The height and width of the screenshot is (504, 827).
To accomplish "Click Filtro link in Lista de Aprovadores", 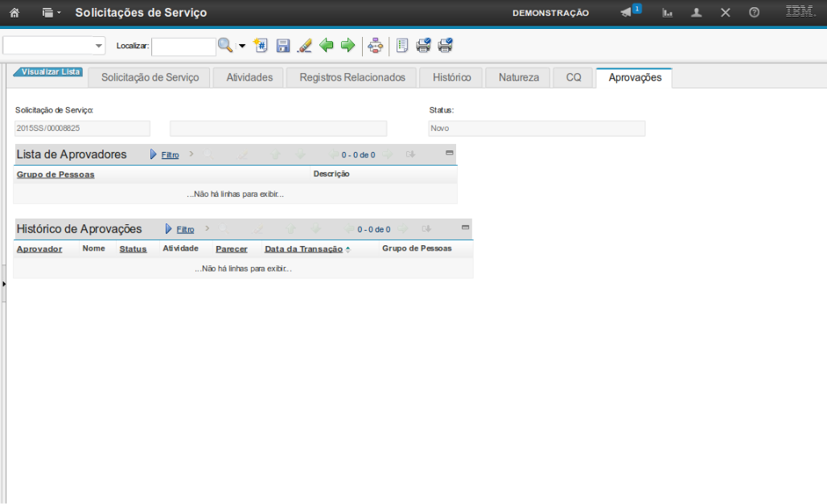I will [x=170, y=155].
